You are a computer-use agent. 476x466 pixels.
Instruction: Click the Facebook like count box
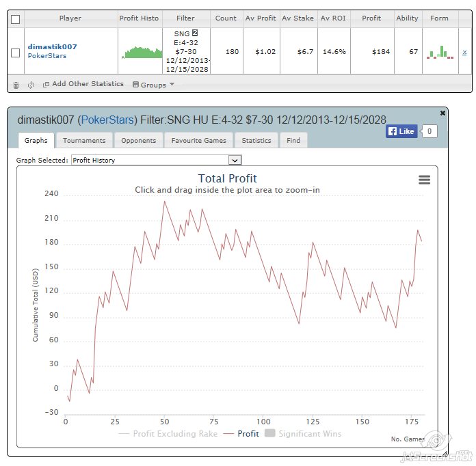(x=429, y=131)
